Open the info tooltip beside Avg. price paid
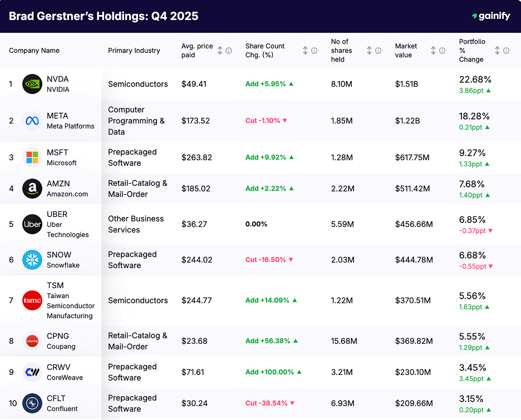 click(x=228, y=50)
